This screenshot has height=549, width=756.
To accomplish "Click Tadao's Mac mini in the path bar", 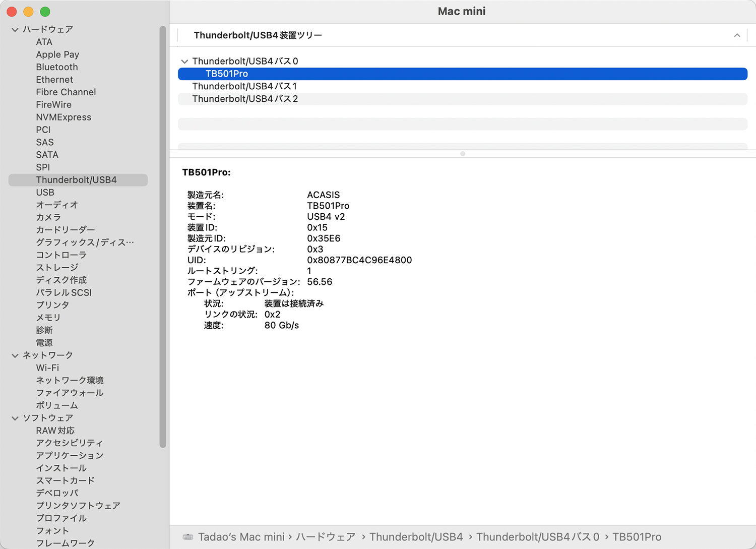I will tap(241, 537).
